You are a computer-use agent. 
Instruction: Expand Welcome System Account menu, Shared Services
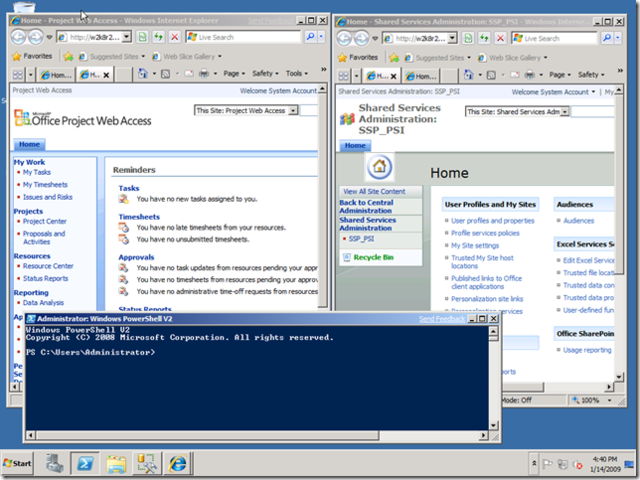tap(553, 92)
